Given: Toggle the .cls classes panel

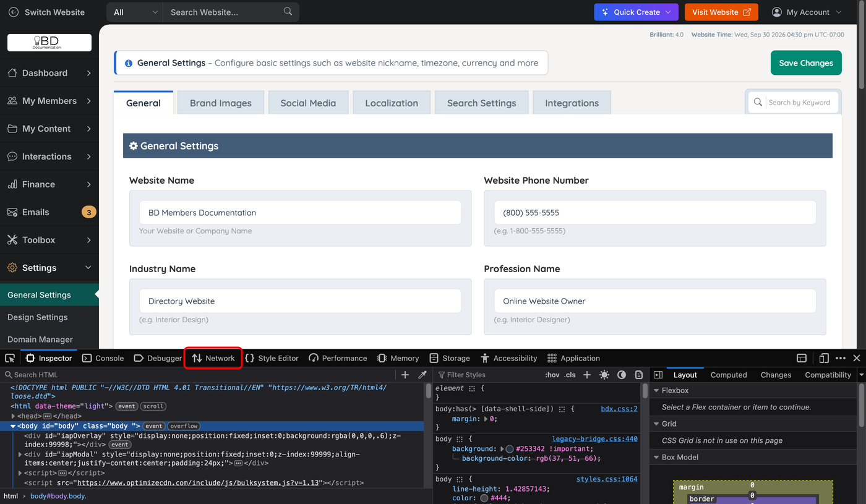Looking at the screenshot, I should point(570,375).
